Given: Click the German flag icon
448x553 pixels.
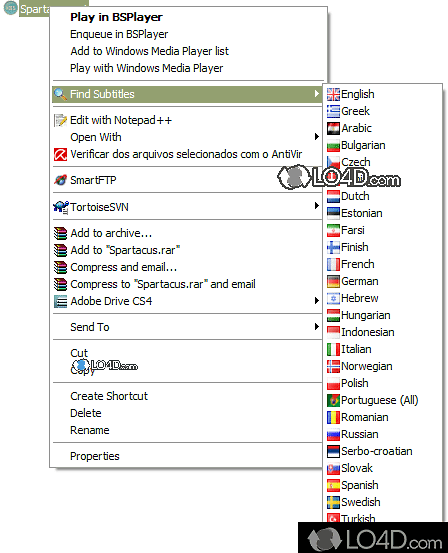Looking at the screenshot, I should click(333, 281).
